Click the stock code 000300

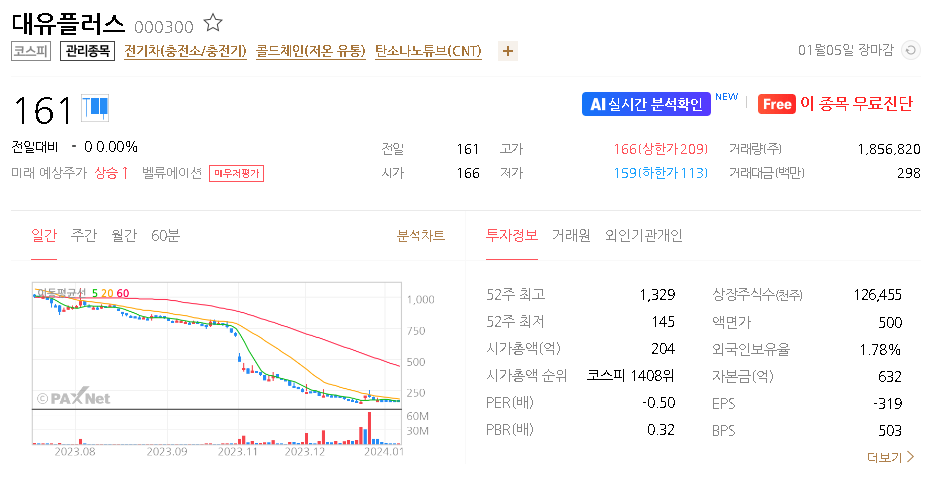163,27
